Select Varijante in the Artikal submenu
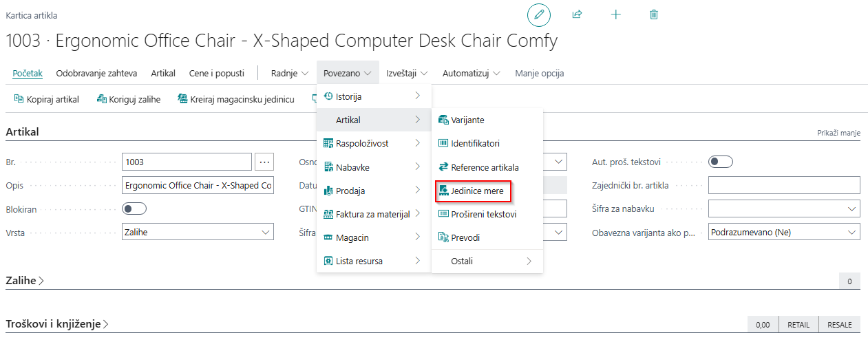The height and width of the screenshot is (353, 868). pyautogui.click(x=467, y=120)
